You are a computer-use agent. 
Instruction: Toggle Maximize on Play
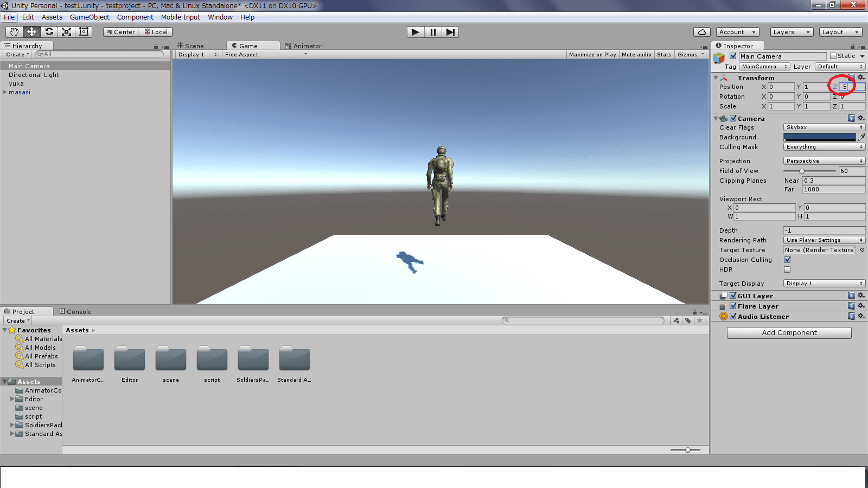coord(592,54)
